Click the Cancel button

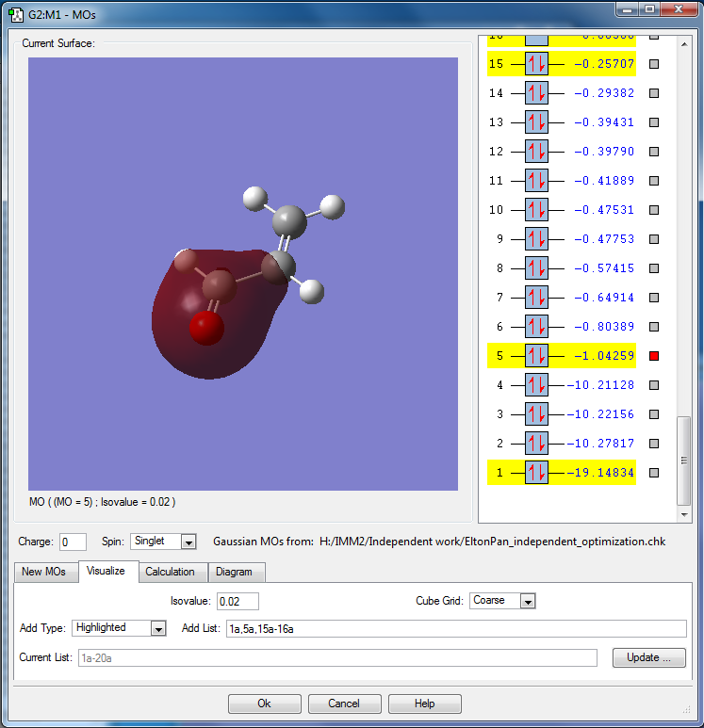(x=344, y=704)
